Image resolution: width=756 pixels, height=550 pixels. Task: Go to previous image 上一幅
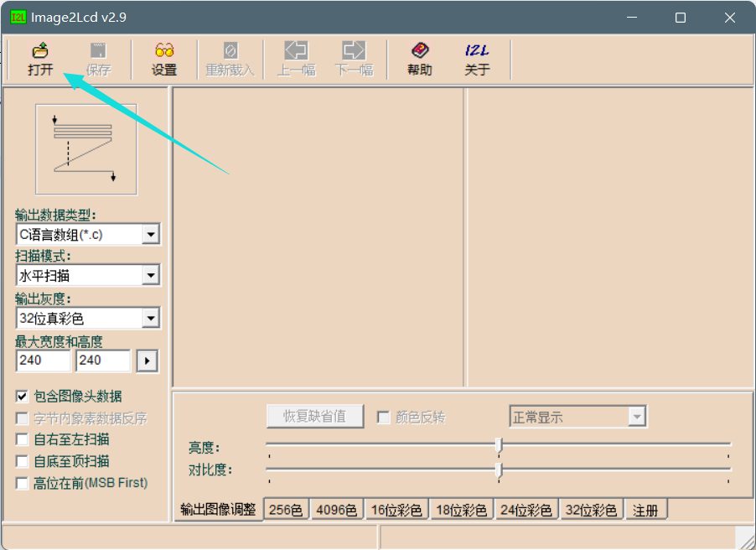296,50
